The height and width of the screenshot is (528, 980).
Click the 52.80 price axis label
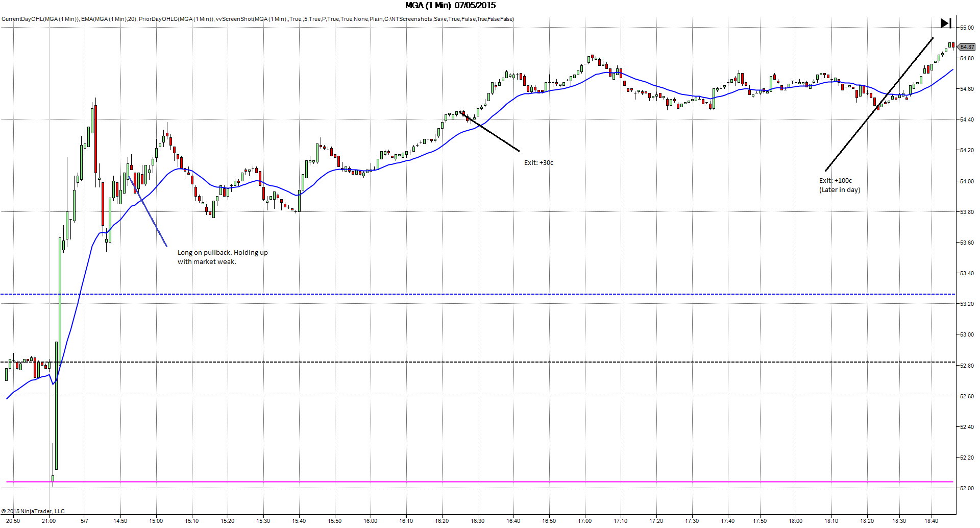tap(967, 366)
